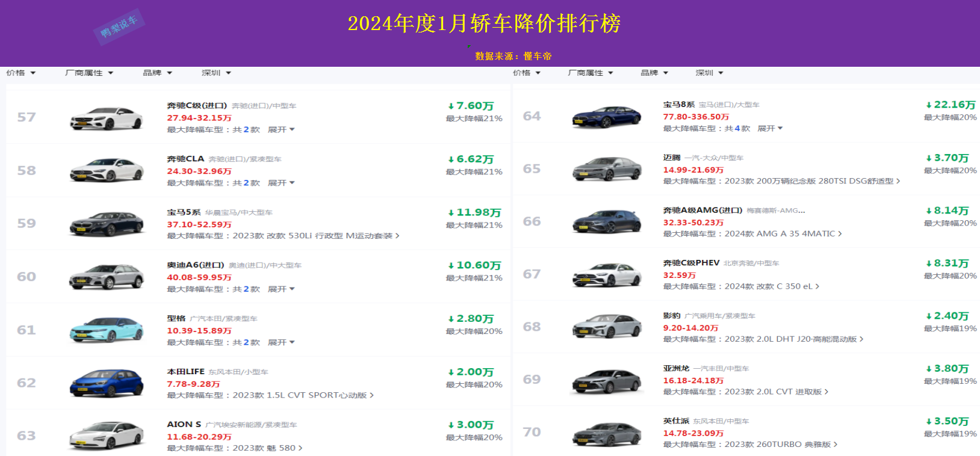
Task: Click the white 奔驰C级 car thumbnail
Action: pos(107,119)
